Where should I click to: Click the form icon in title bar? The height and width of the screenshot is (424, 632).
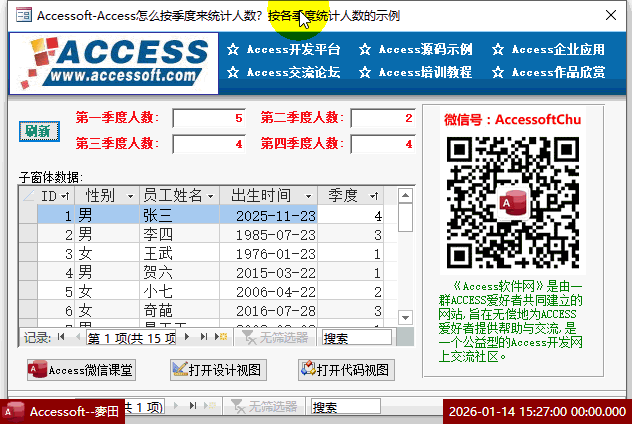pyautogui.click(x=19, y=16)
